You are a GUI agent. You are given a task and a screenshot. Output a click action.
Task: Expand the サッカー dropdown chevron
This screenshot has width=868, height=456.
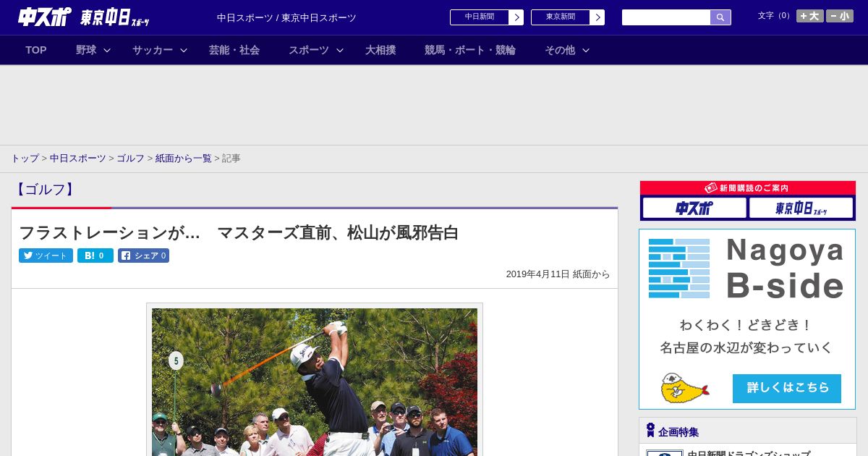tap(184, 50)
